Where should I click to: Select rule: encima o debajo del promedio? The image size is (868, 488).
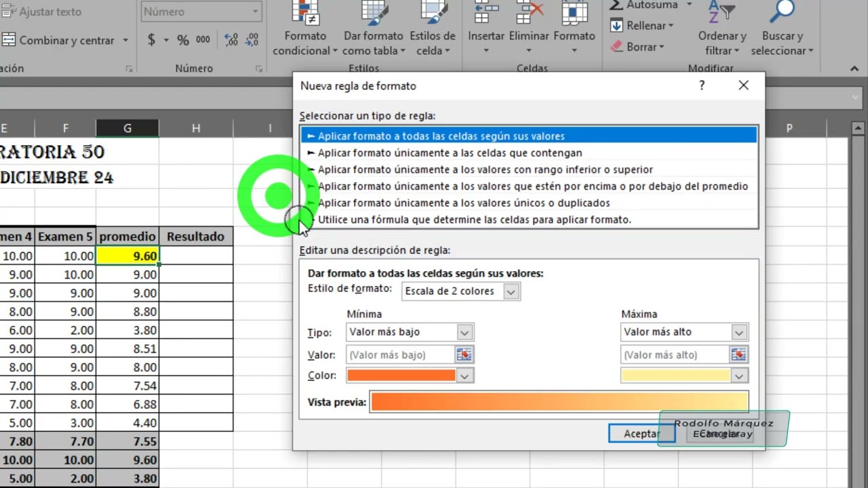(x=529, y=186)
